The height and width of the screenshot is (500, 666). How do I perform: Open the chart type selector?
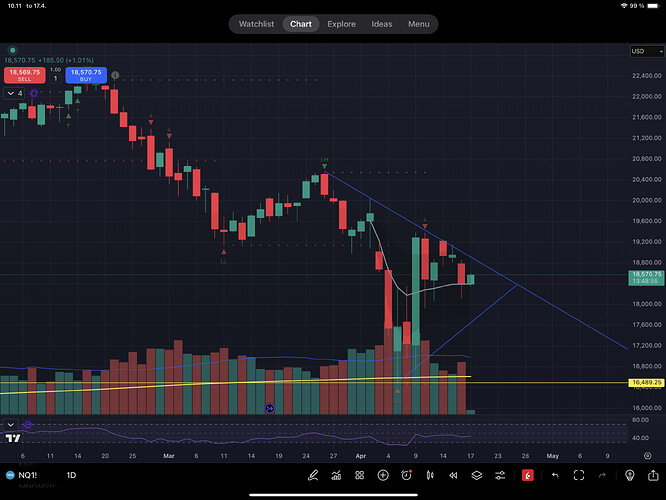point(336,475)
